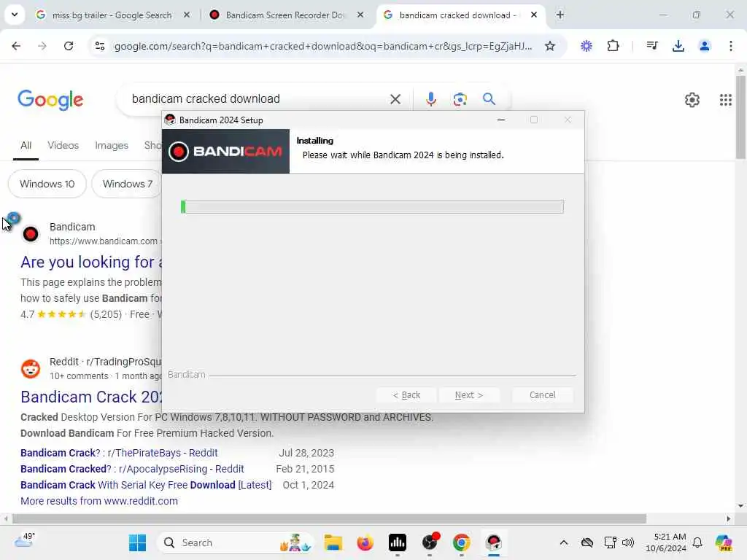Go back with the browser back arrow

click(16, 46)
